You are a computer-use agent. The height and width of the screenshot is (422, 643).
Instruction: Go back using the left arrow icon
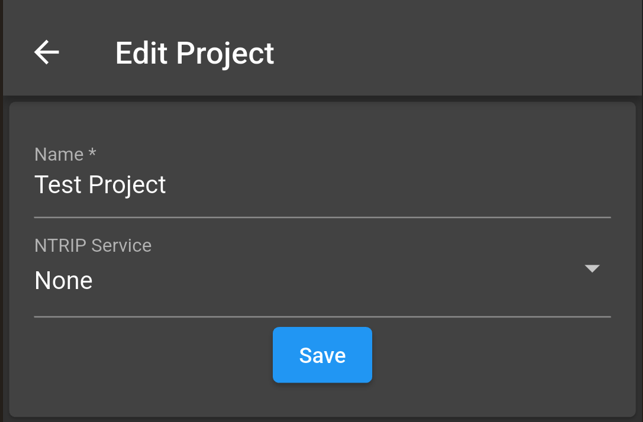click(47, 52)
